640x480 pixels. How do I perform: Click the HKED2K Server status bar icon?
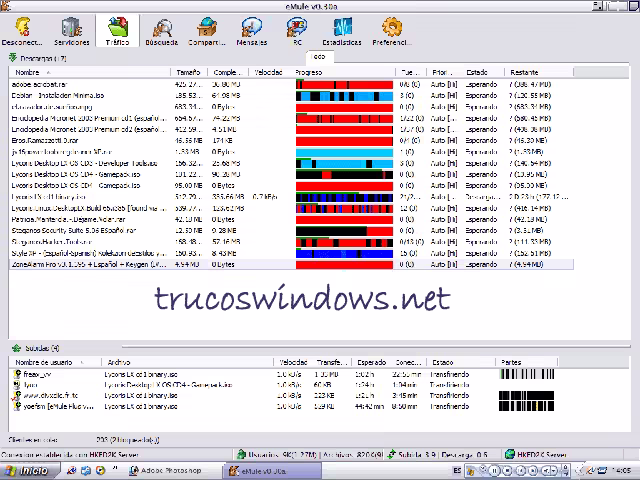tap(509, 454)
